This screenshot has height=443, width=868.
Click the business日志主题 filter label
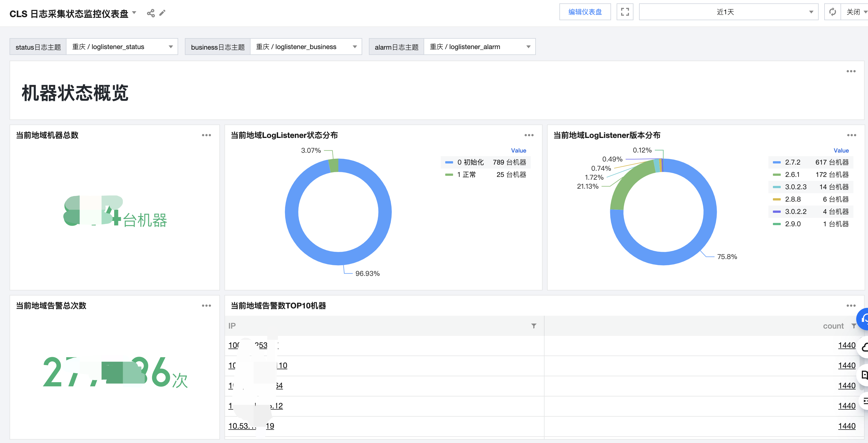click(218, 47)
